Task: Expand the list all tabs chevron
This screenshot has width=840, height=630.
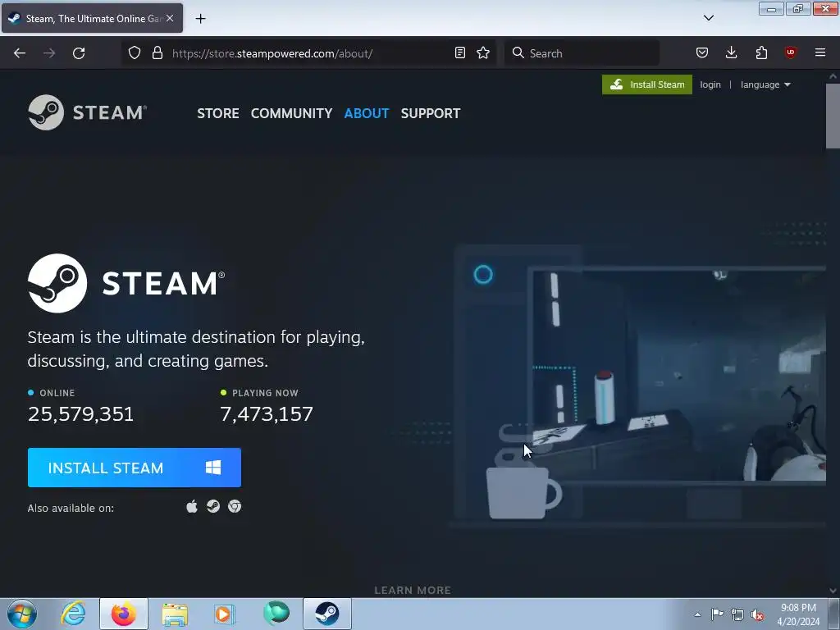Action: click(708, 18)
